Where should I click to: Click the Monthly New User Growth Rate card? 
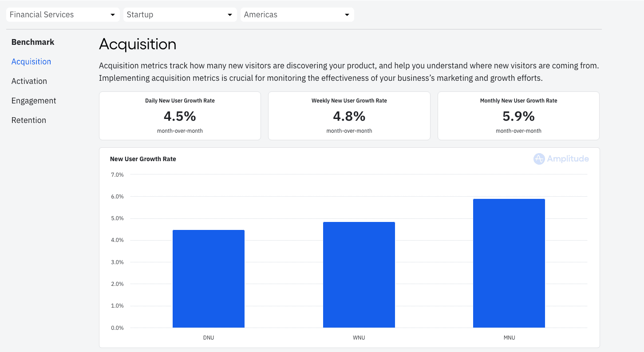[x=518, y=116]
